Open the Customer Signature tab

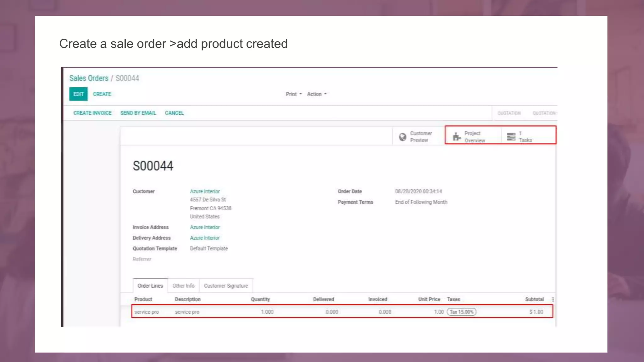(x=226, y=286)
